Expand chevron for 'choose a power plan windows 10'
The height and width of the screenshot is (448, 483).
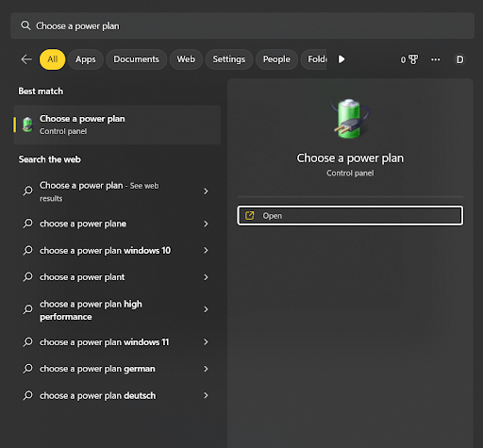(x=206, y=250)
